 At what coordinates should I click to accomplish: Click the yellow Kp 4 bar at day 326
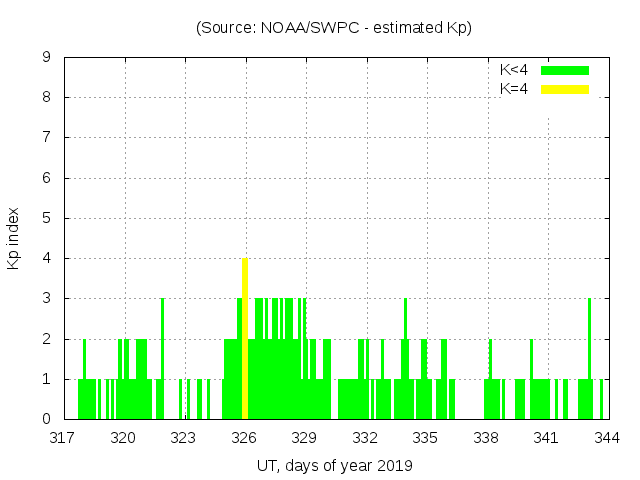[245, 340]
